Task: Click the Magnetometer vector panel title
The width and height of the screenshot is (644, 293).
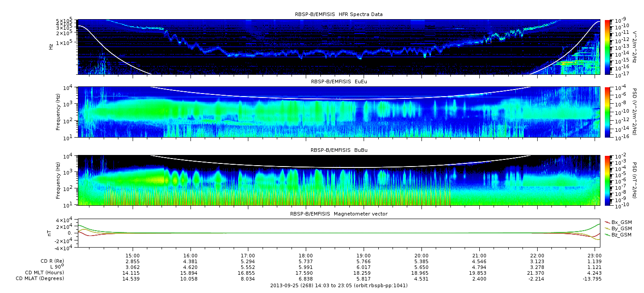Action: click(x=339, y=214)
